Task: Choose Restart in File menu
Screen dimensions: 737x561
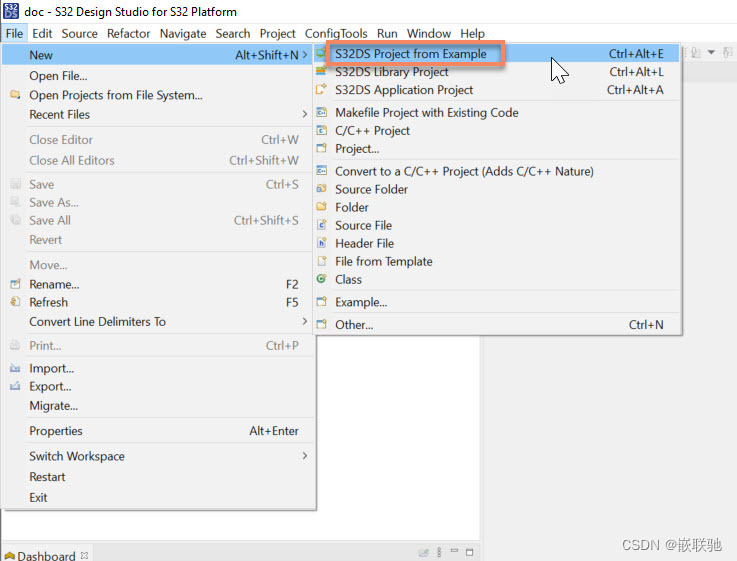Action: click(x=158, y=476)
